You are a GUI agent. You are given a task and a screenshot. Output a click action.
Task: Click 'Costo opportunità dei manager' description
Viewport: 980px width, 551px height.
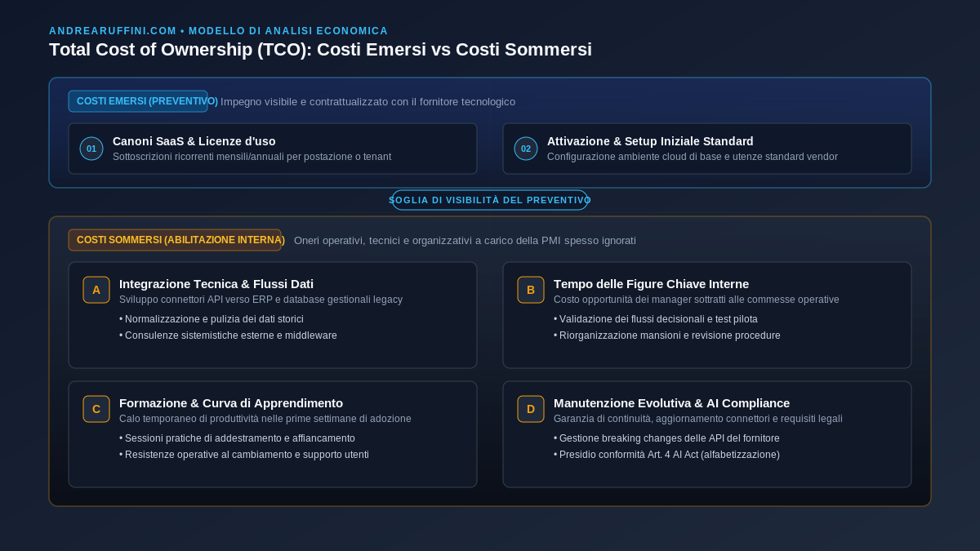[x=696, y=300]
